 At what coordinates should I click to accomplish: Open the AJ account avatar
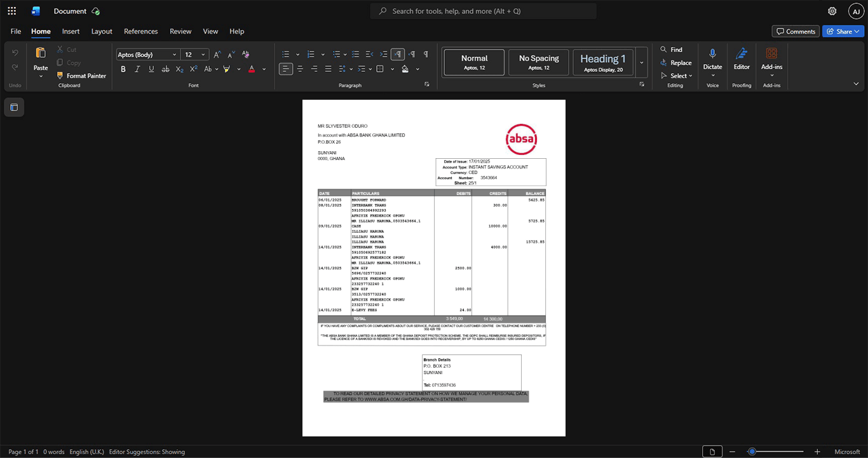pos(856,11)
